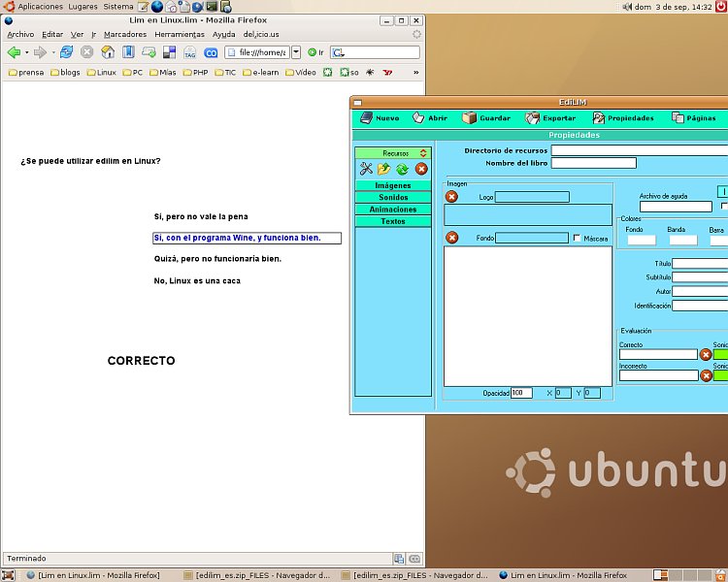Viewport: 728px width, 582px height.
Task: Open the back history dropdown arrow
Action: 27,52
